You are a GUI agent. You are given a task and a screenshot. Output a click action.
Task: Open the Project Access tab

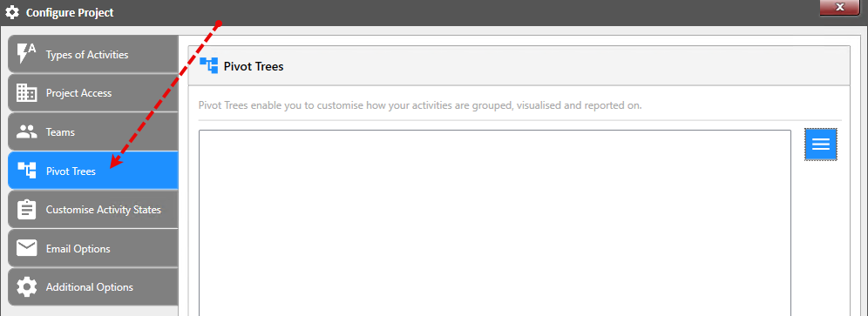coord(92,93)
